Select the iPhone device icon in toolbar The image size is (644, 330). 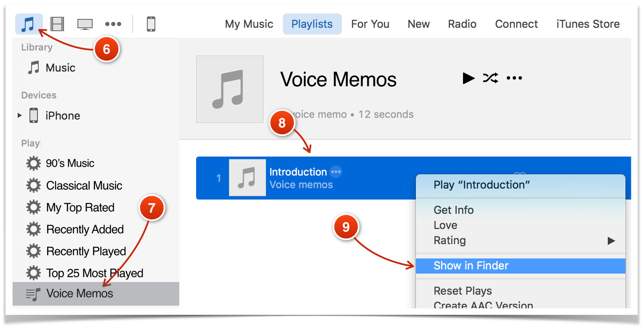[x=151, y=24]
